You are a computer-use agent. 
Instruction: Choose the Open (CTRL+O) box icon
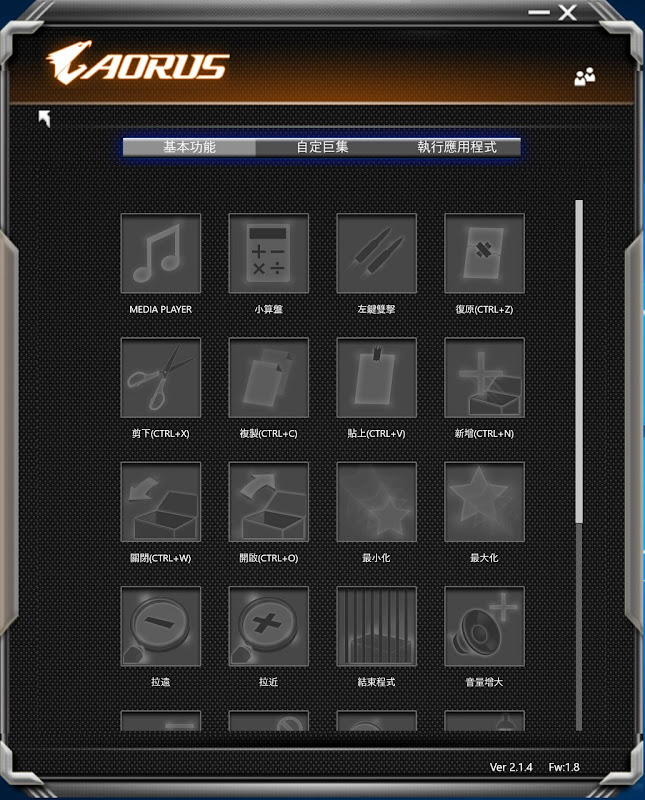point(268,502)
